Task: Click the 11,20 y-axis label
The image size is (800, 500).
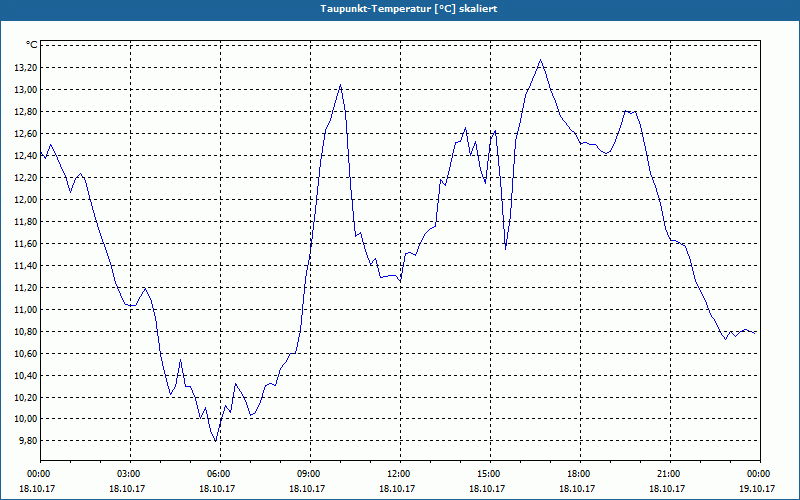Action: (x=28, y=287)
